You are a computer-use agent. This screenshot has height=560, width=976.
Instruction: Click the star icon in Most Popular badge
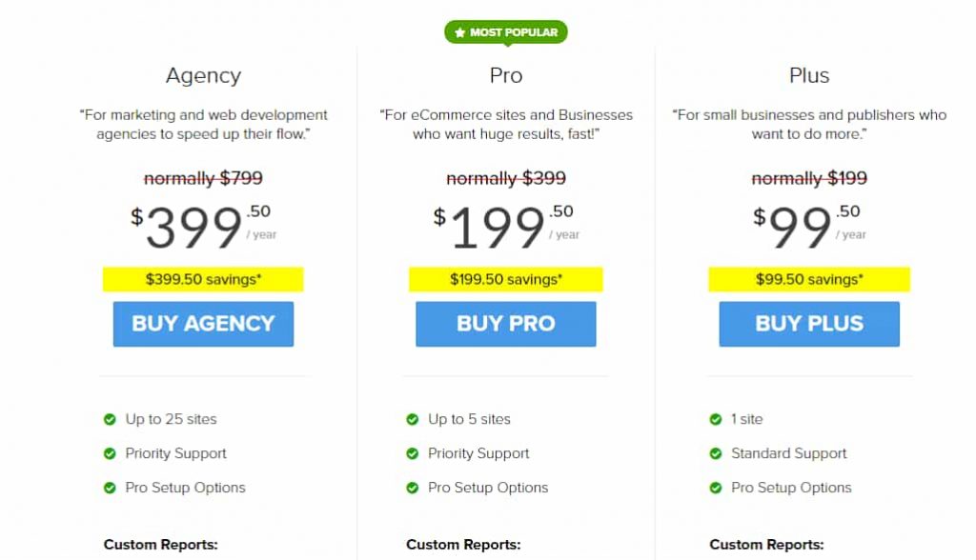pyautogui.click(x=459, y=33)
